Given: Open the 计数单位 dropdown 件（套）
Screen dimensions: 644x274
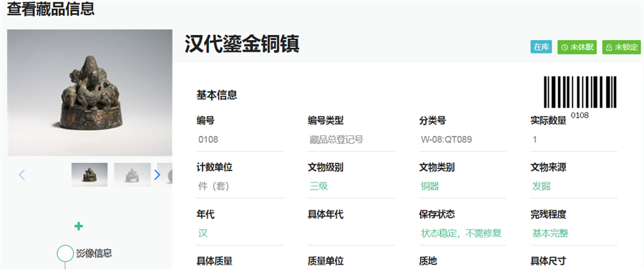Looking at the screenshot, I should point(240,187).
